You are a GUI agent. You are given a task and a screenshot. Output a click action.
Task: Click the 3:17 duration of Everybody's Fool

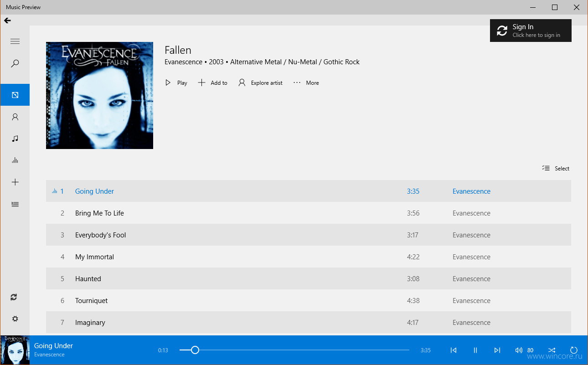413,235
